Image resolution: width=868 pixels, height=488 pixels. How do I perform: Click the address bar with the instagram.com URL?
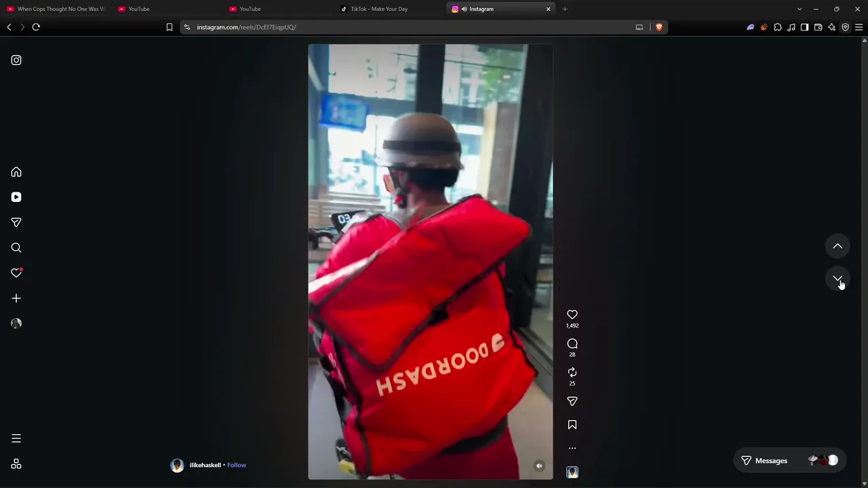pyautogui.click(x=407, y=27)
